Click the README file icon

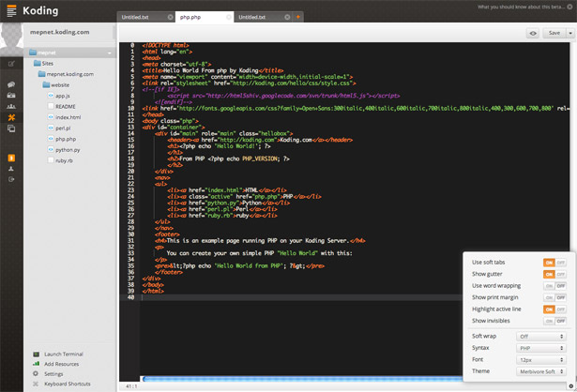[51, 106]
